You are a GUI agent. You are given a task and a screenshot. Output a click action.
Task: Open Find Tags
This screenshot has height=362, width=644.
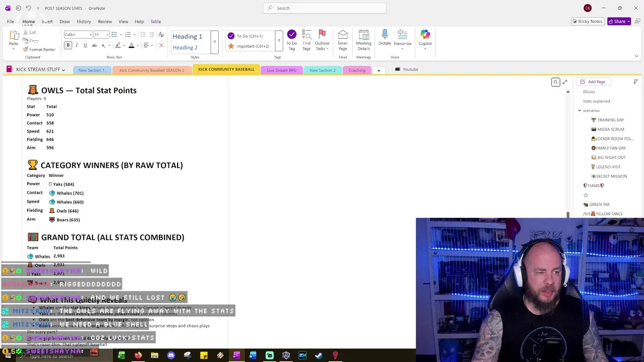306,40
